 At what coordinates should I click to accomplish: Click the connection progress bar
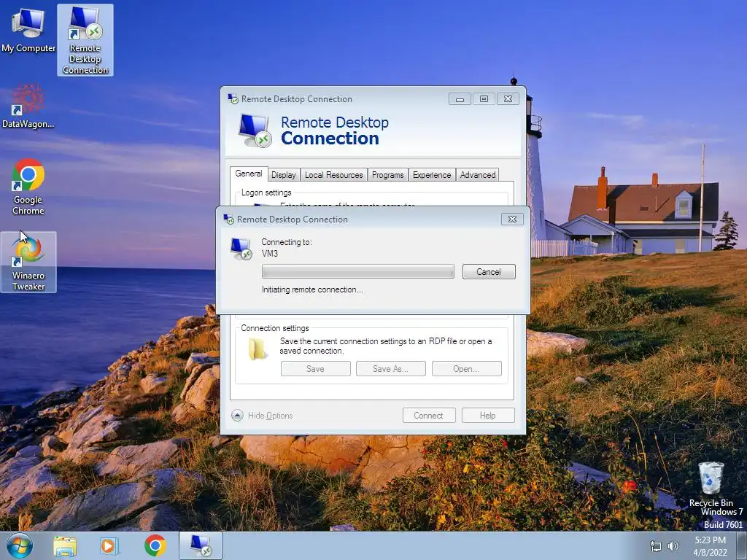click(357, 271)
